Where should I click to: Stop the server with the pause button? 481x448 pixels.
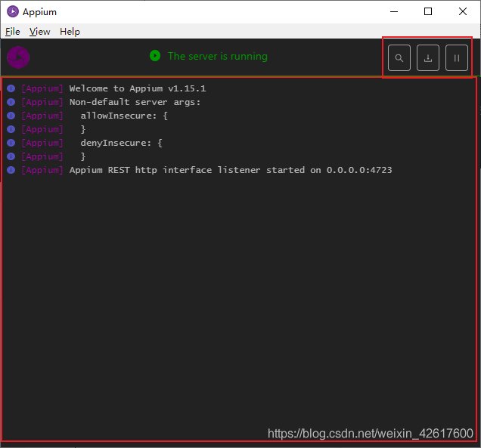457,58
